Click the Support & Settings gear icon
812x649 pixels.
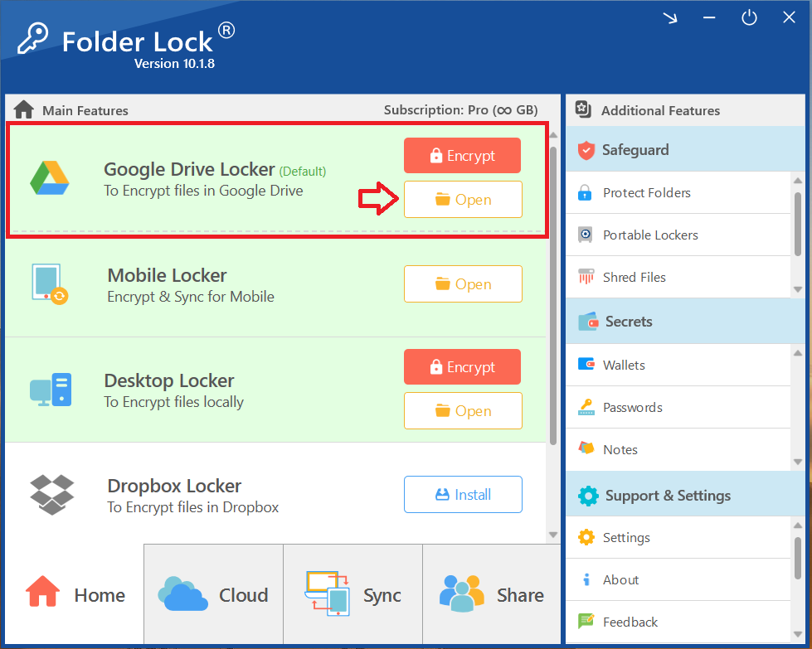[588, 496]
